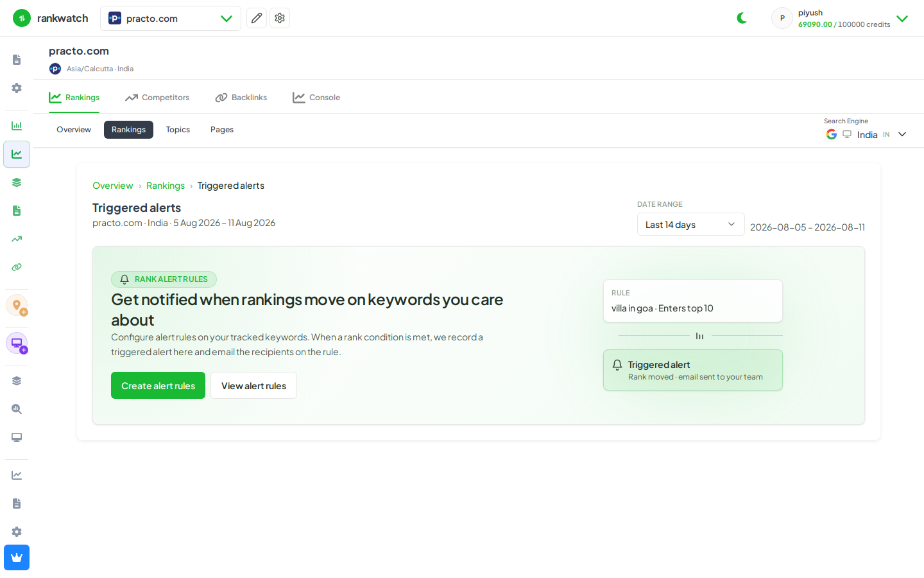This screenshot has height=578, width=924.
Task: Click the rankwatch logo icon
Action: tap(22, 18)
